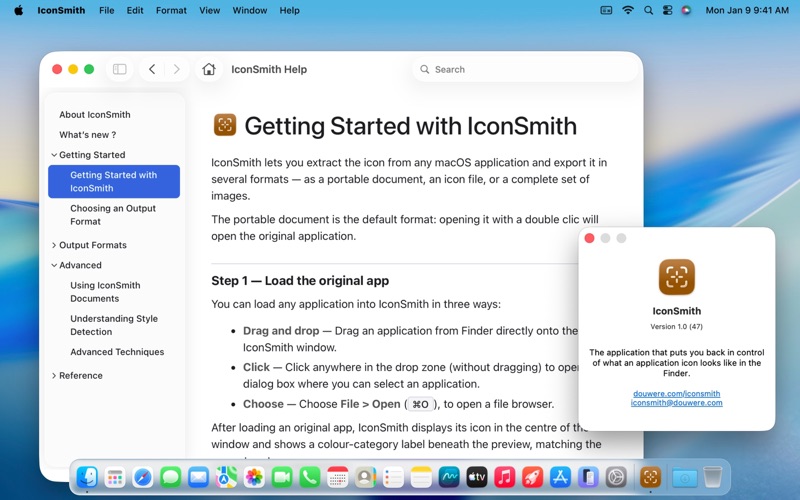This screenshot has width=800, height=500.
Task: Open the Trash in the Dock
Action: 713,478
